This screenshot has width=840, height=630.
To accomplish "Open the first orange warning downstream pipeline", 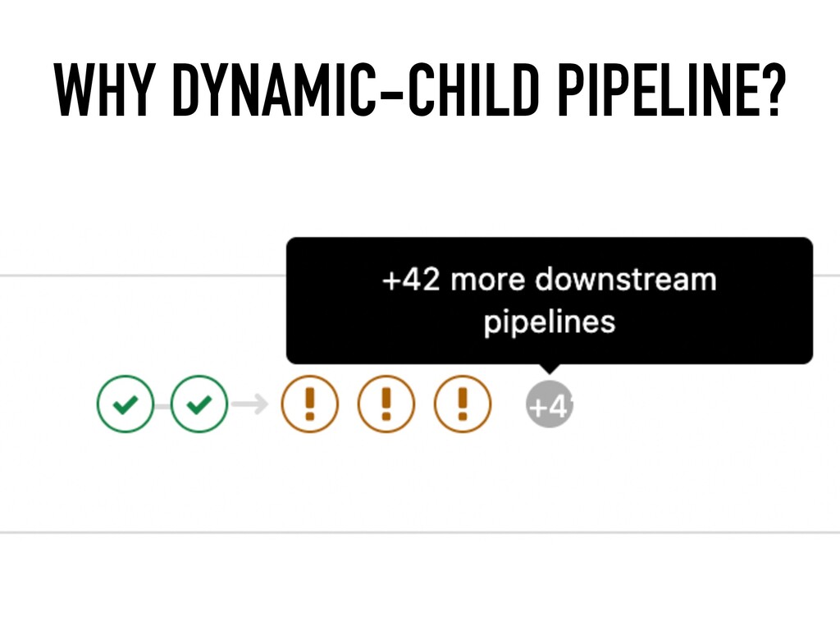I will click(309, 404).
